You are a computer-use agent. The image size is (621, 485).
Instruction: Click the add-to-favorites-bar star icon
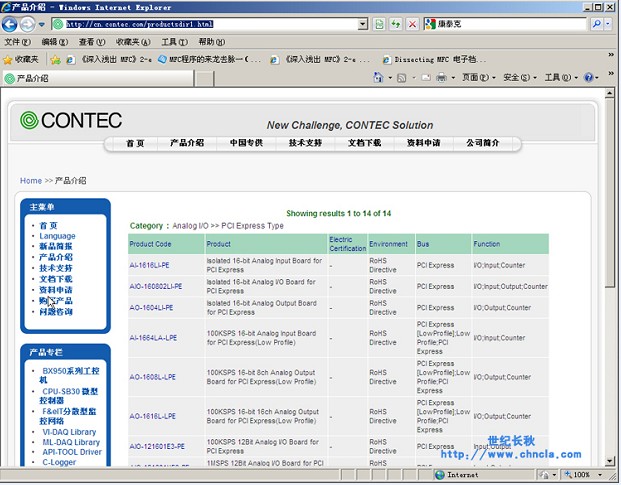(x=55, y=60)
